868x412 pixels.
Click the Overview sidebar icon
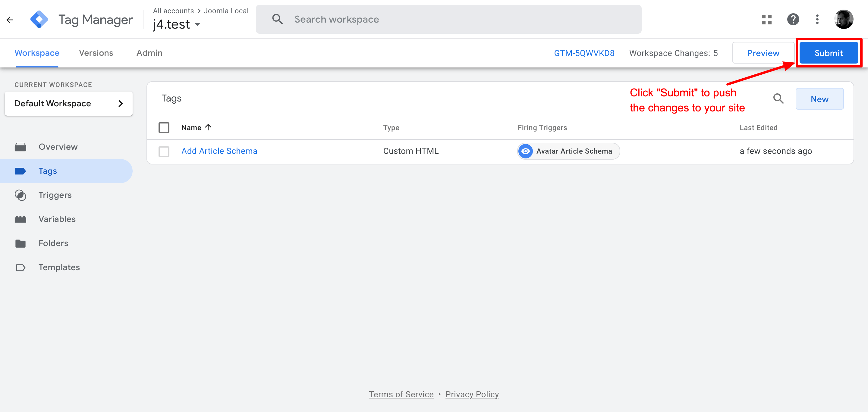point(20,147)
